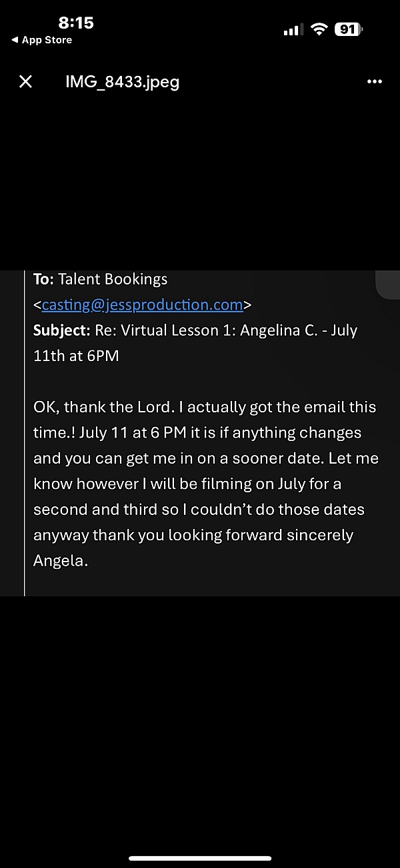Tap the Wi-Fi status icon
Viewport: 400px width, 868px height.
(320, 29)
